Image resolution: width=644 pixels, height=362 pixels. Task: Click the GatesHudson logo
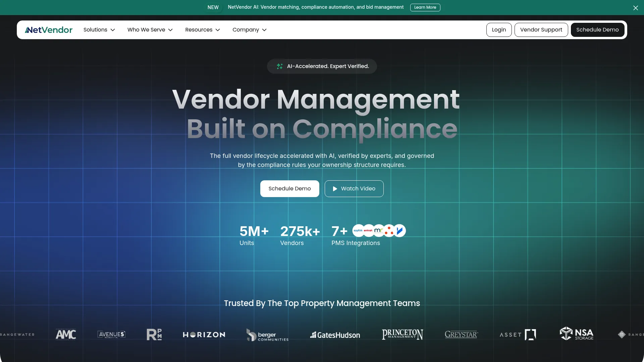click(x=335, y=335)
